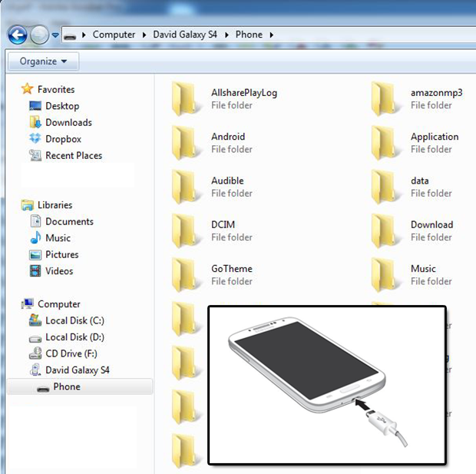Screen dimensions: 476x474
Task: Expand the arrow after David Galaxy S4
Action: (226, 35)
